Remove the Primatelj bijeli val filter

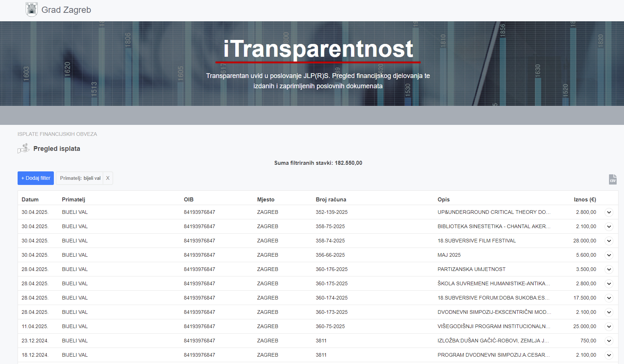point(108,178)
